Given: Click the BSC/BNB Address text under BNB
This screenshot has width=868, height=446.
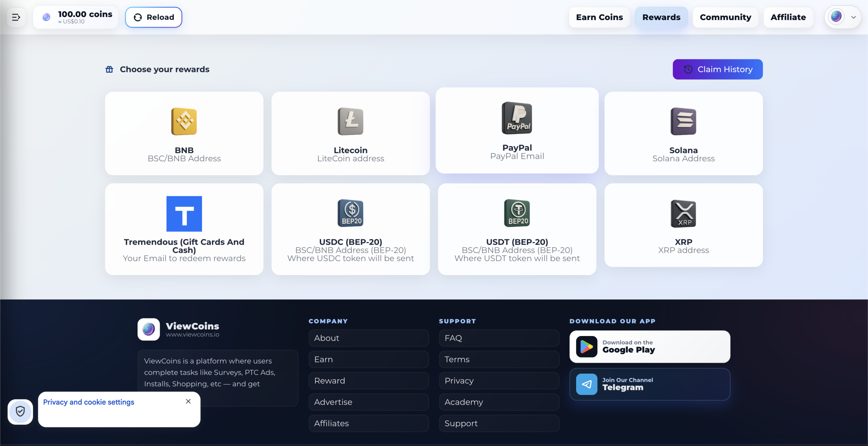Looking at the screenshot, I should pyautogui.click(x=184, y=159).
